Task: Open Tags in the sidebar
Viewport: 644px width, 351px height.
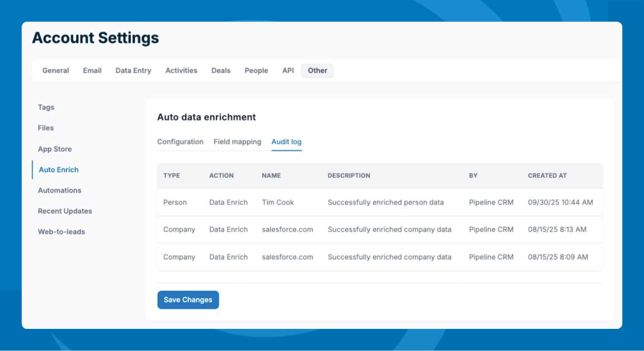Action: coord(46,108)
